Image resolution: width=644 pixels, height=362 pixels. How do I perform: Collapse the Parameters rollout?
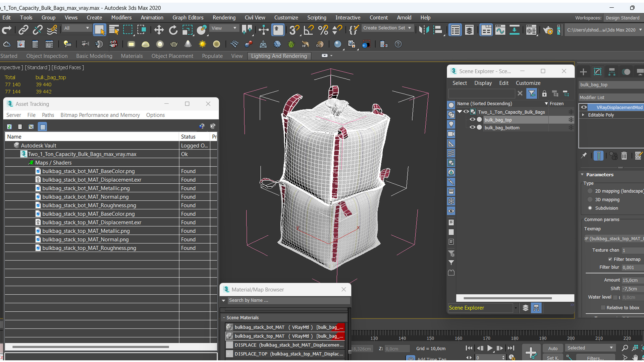click(582, 175)
